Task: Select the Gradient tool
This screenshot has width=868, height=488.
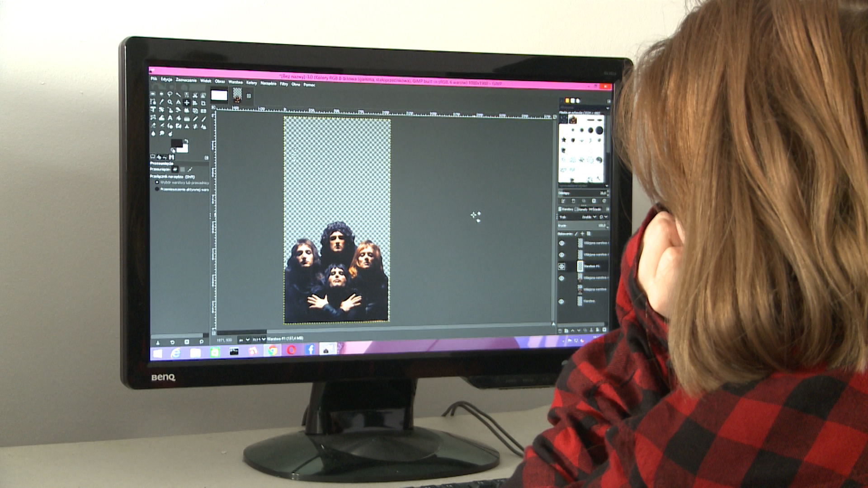Action: [187, 118]
